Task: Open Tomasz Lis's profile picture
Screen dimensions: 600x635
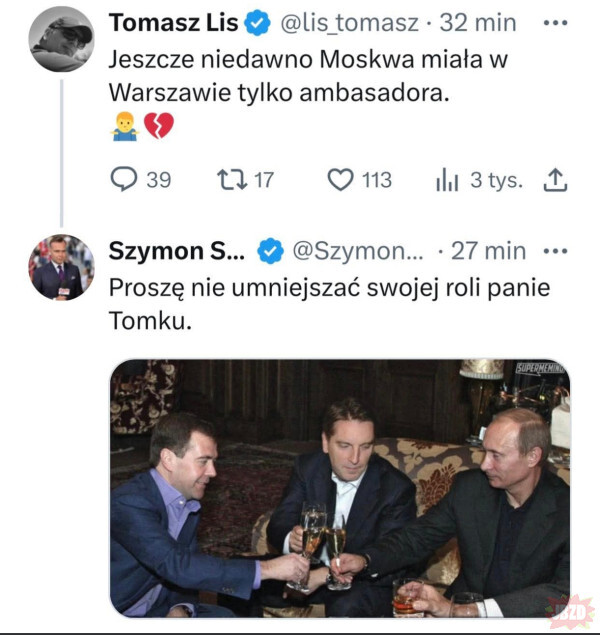Action: (61, 39)
